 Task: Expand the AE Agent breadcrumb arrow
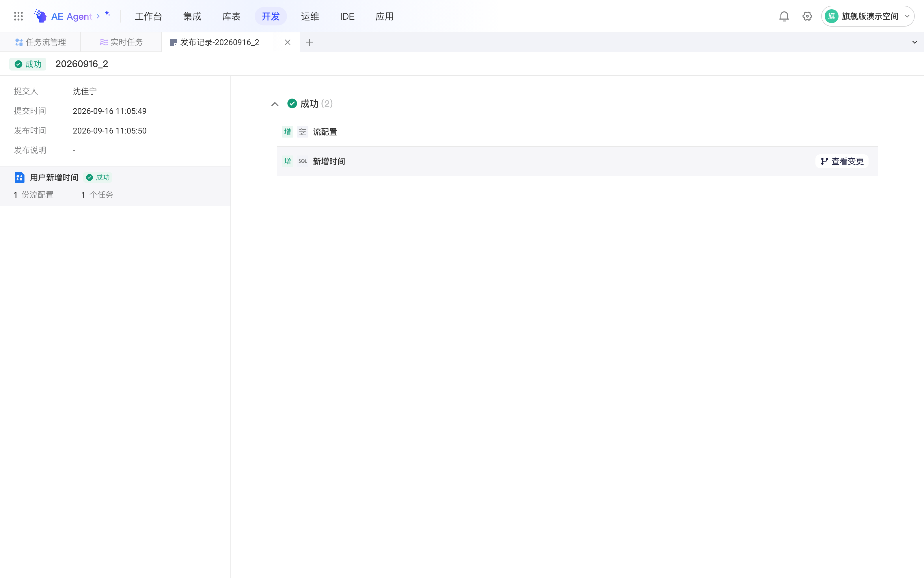[x=98, y=16]
